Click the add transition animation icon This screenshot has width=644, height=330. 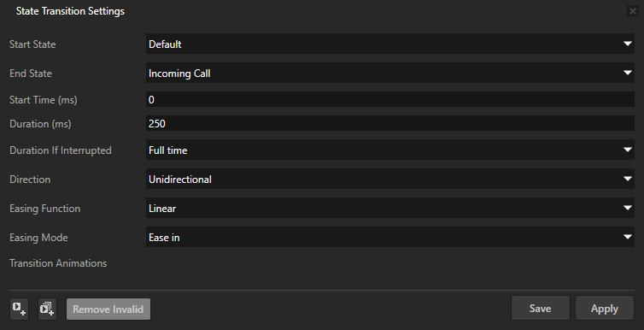tap(19, 309)
